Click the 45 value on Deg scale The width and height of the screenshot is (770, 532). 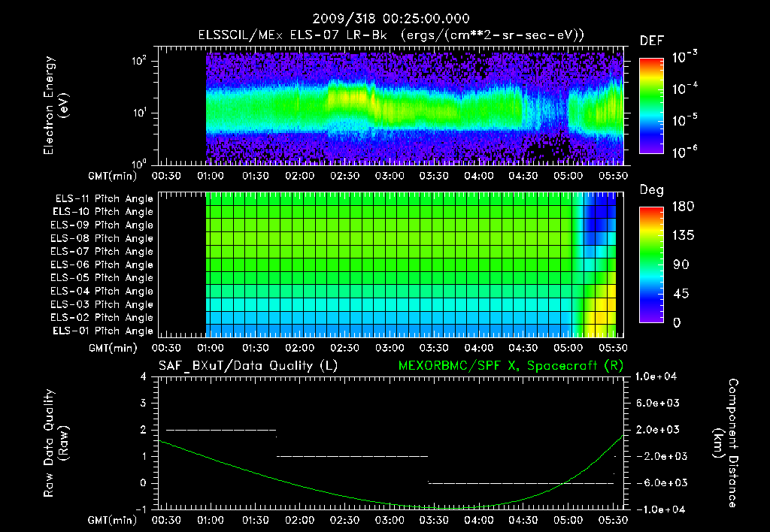tap(681, 294)
